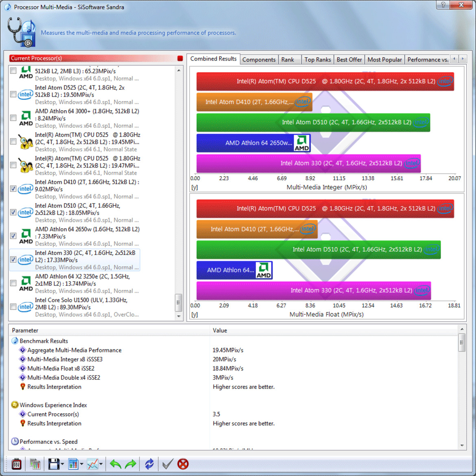Viewport: 476px width, 476px height.
Task: Click the tab strip scroll-left arrow
Action: tap(454, 59)
